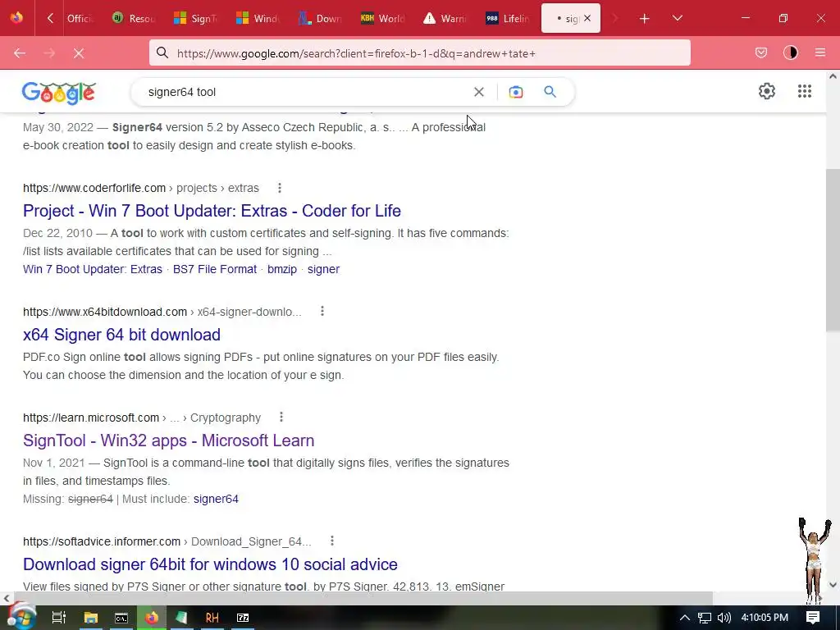840x630 pixels.
Task: Open the green notebook app in taskbar
Action: tap(181, 618)
